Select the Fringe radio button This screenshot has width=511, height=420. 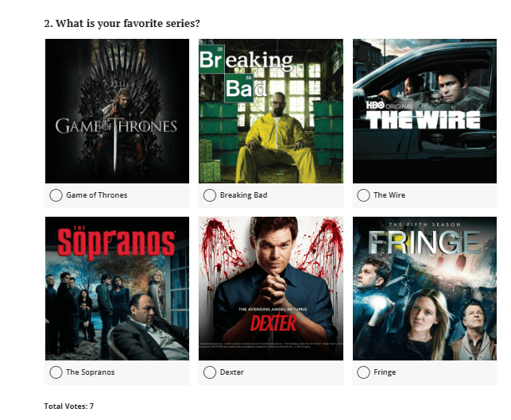coord(363,372)
